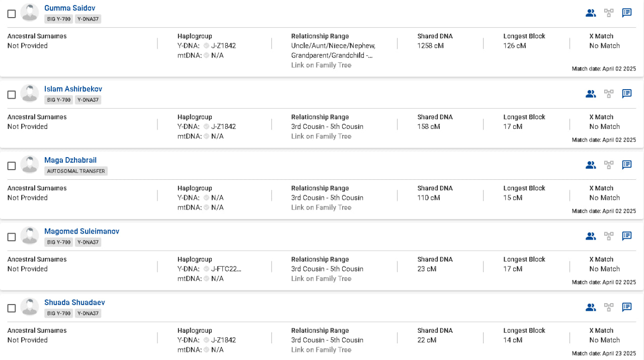Open notes icon for Maga Dzhabrail
The image size is (644, 360).
pyautogui.click(x=627, y=165)
